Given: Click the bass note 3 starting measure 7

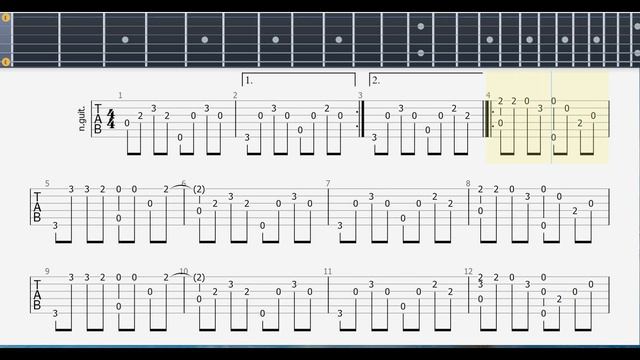Looking at the screenshot, I should tap(340, 225).
